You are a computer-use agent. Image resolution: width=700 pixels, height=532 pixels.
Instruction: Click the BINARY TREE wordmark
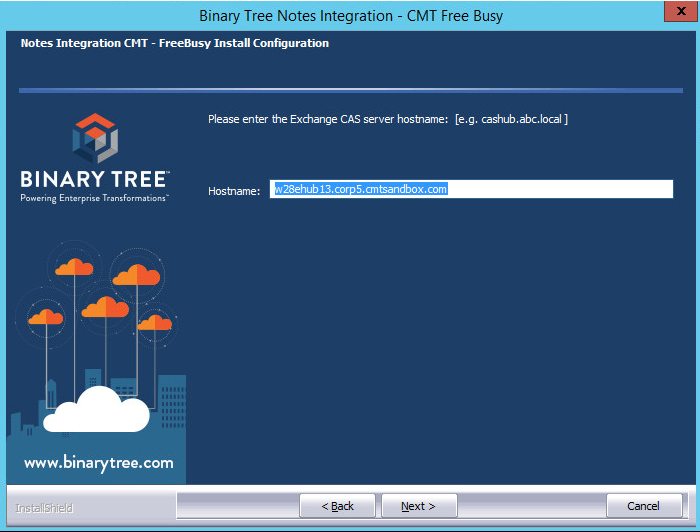94,179
